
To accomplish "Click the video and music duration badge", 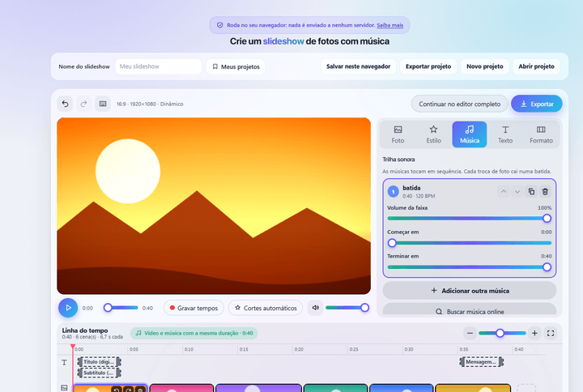I will click(194, 333).
